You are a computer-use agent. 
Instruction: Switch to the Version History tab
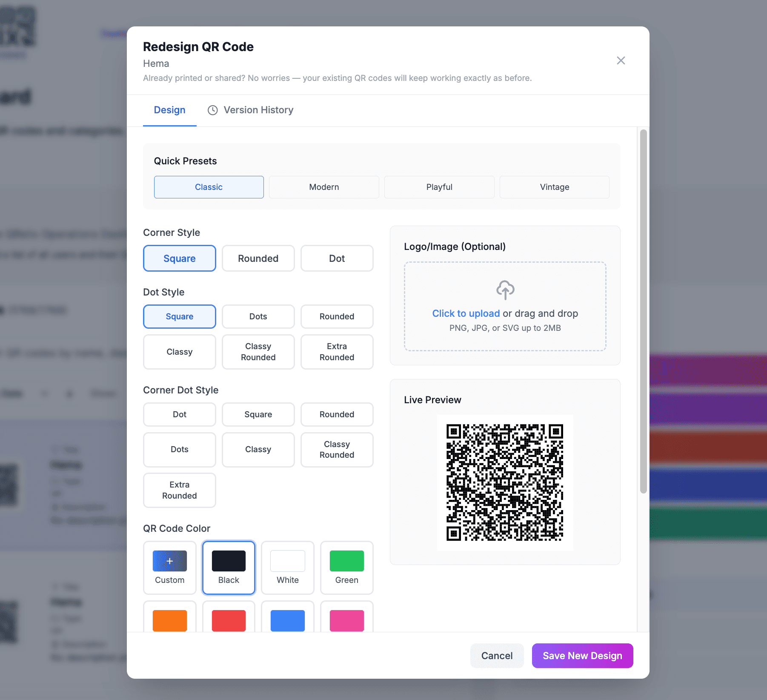coord(258,110)
